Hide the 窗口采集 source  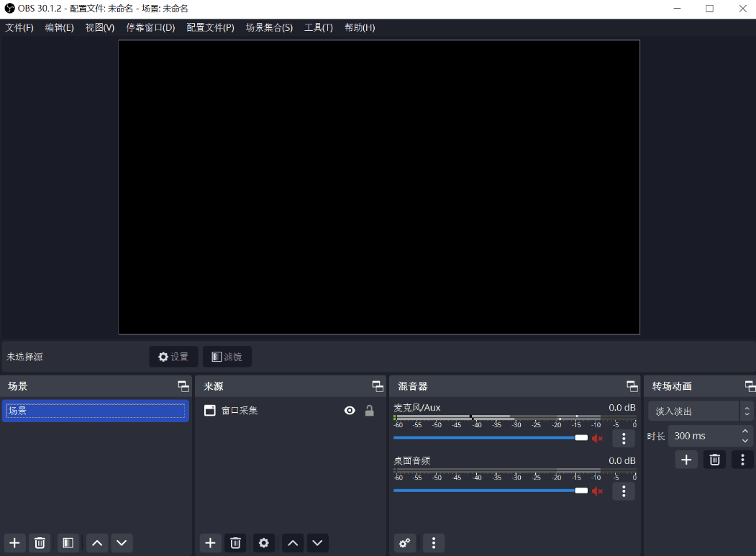tap(350, 410)
